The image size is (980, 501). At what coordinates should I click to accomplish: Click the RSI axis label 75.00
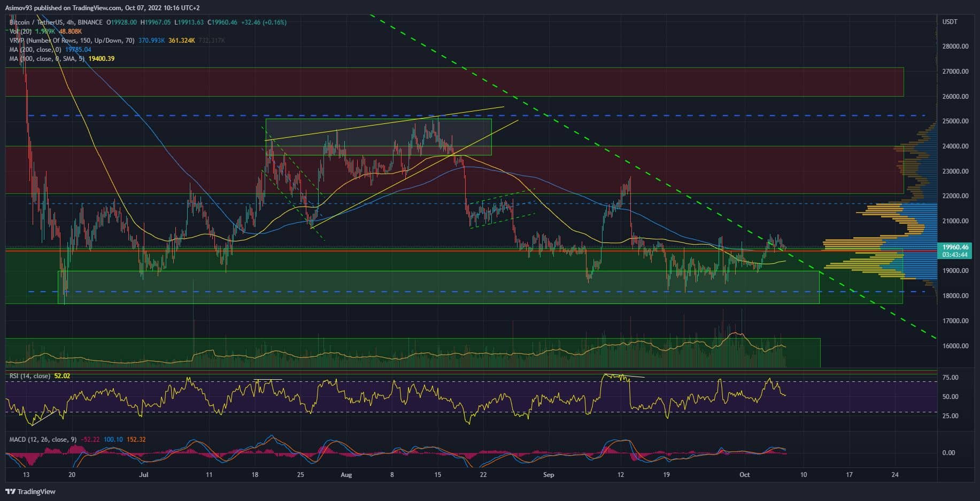click(950, 378)
